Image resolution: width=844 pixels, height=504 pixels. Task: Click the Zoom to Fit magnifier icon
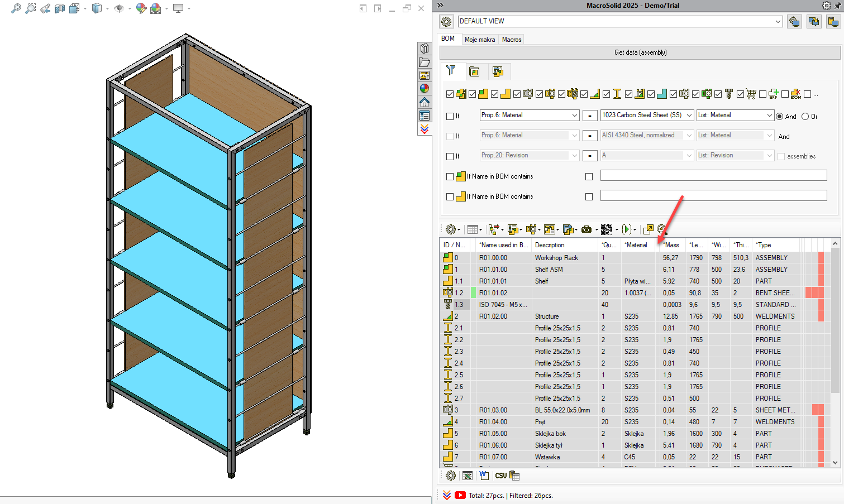tap(16, 8)
